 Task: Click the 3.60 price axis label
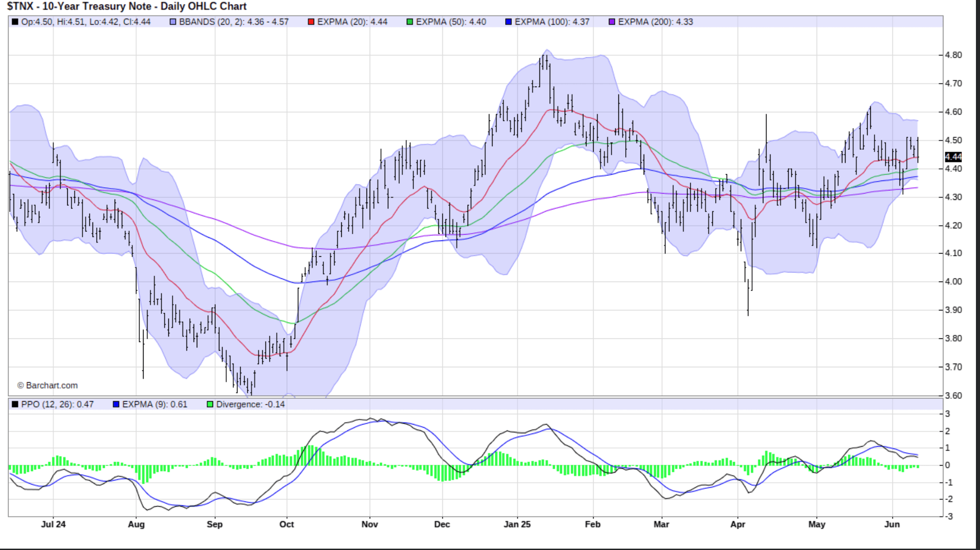coord(953,395)
